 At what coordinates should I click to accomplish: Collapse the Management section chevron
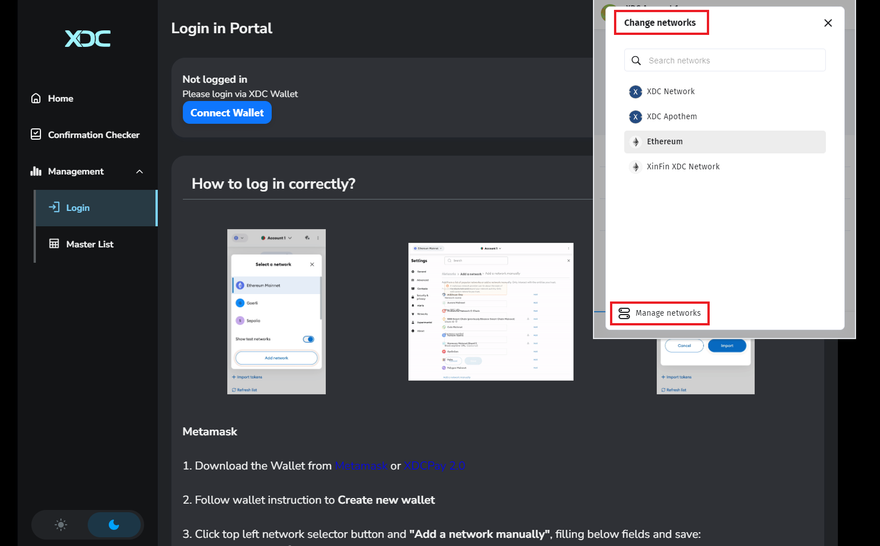[139, 172]
